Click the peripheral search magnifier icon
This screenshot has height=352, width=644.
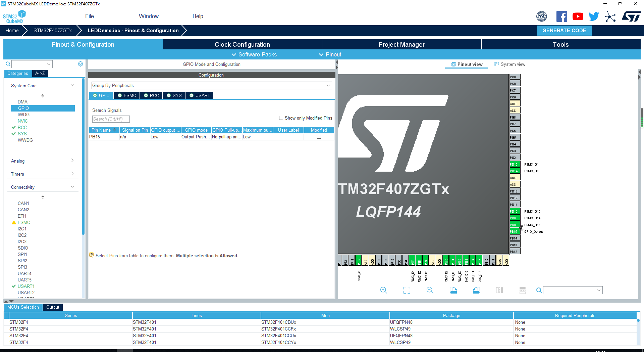8,64
